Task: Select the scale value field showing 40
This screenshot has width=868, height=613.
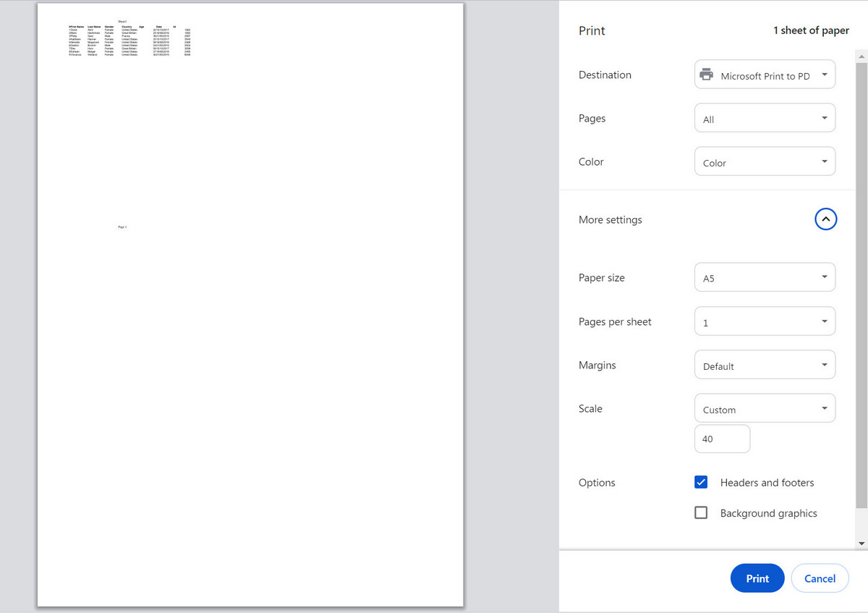Action: pyautogui.click(x=721, y=439)
